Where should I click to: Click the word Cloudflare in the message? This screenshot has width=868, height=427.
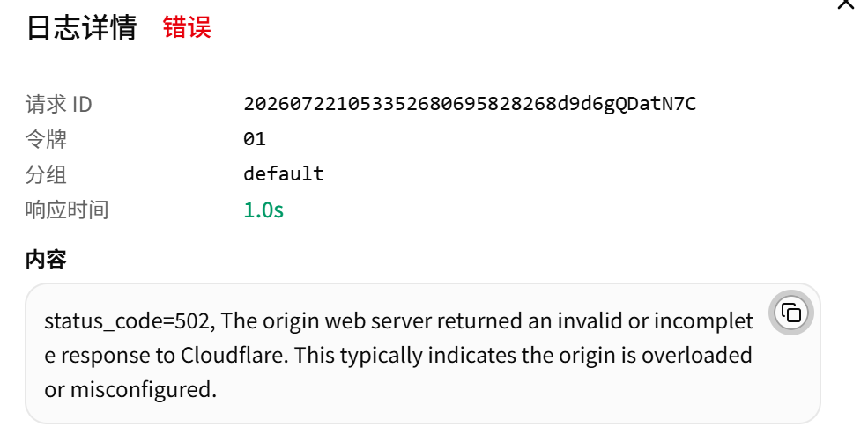[234, 356]
